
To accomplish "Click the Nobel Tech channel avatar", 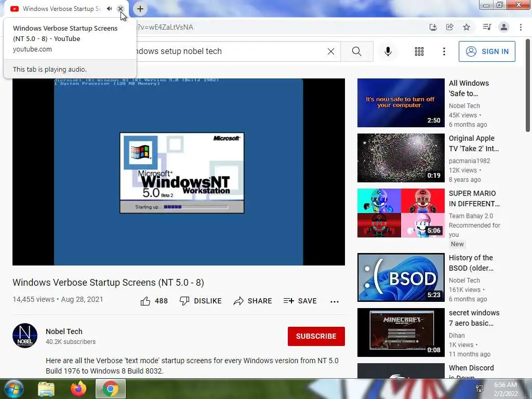I will (x=25, y=336).
